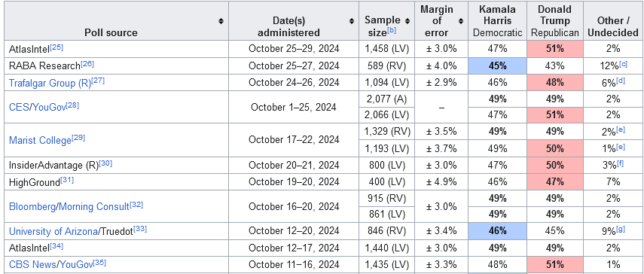Image resolution: width=644 pixels, height=274 pixels.
Task: Sort by Sample size arrows
Action: (x=407, y=21)
